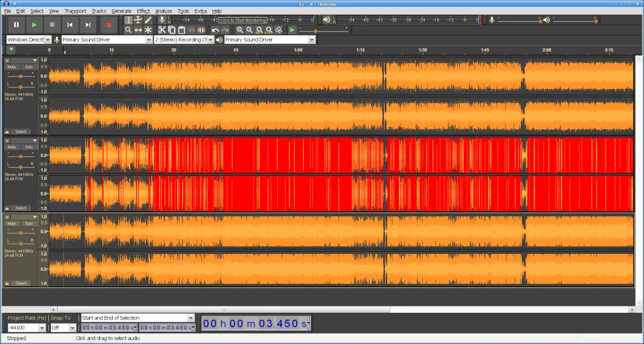Skip to end of the project
Screen dimensions: 644x344
click(88, 24)
